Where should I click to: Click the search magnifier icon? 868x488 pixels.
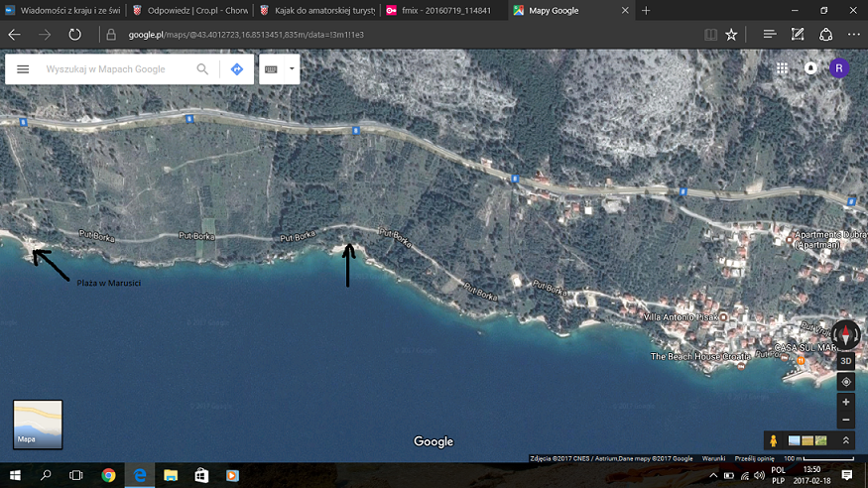(x=202, y=69)
